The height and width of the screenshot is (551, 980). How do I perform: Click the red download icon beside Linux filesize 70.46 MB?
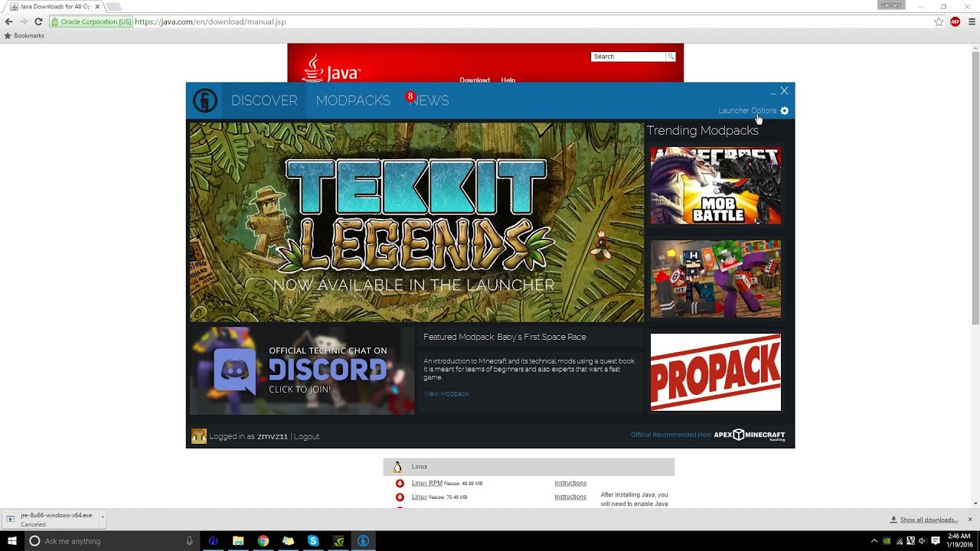400,497
